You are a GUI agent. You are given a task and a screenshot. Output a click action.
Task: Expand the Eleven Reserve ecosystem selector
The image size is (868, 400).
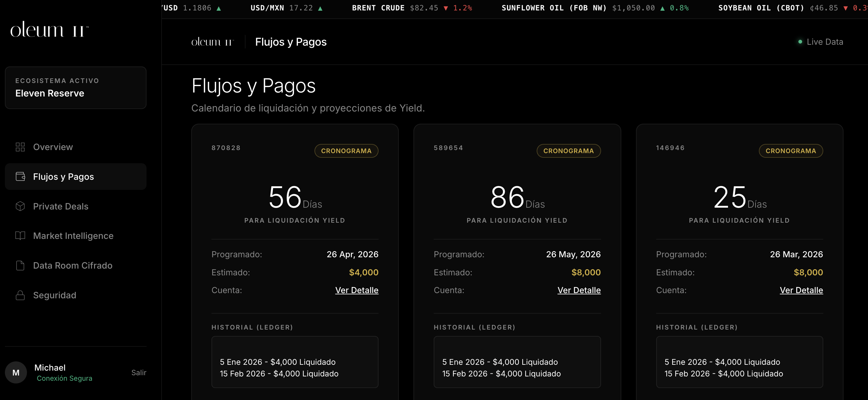pos(75,88)
